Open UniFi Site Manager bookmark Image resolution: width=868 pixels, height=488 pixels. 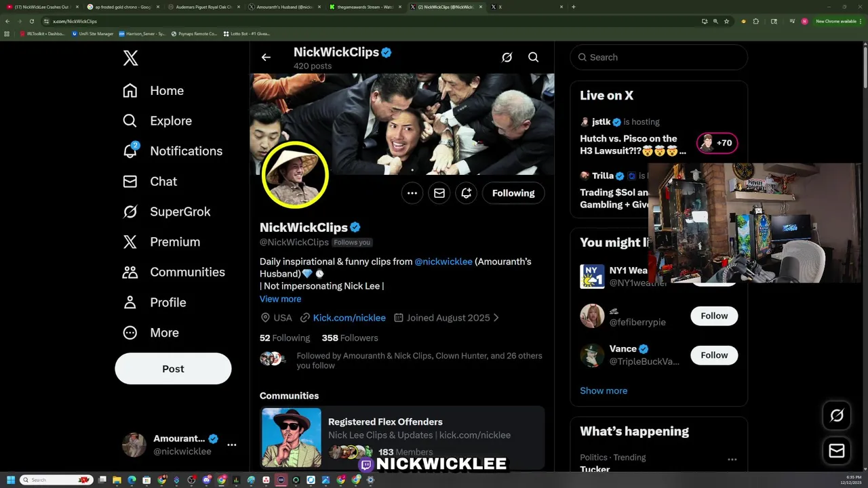click(x=93, y=33)
